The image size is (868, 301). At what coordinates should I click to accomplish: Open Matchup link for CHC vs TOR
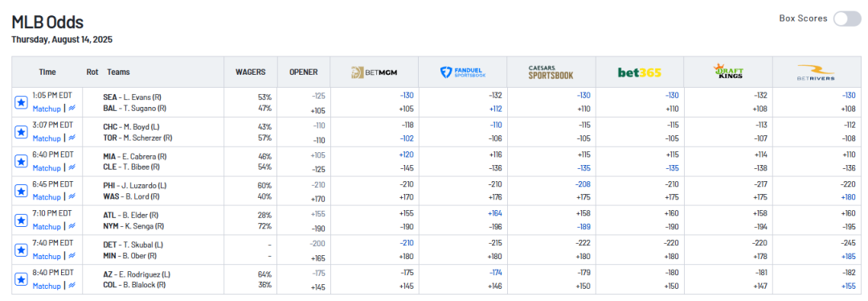coord(47,138)
